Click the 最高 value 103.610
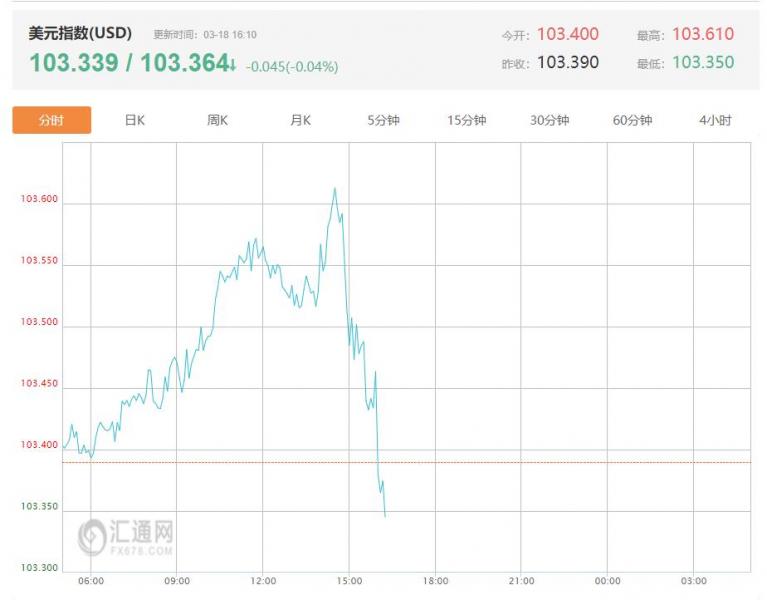The width and height of the screenshot is (767, 600). point(702,34)
